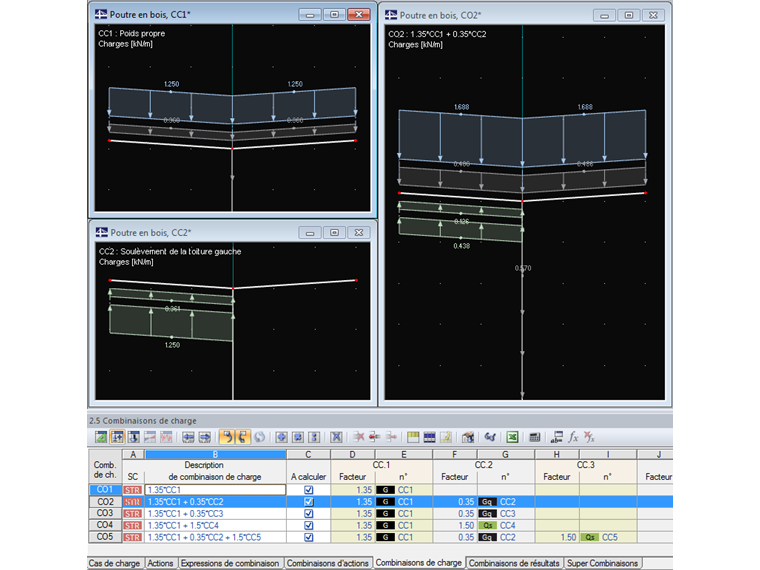This screenshot has width=760, height=570.
Task: Click the left-pointing blue arrow toolbar icon
Action: click(x=189, y=437)
